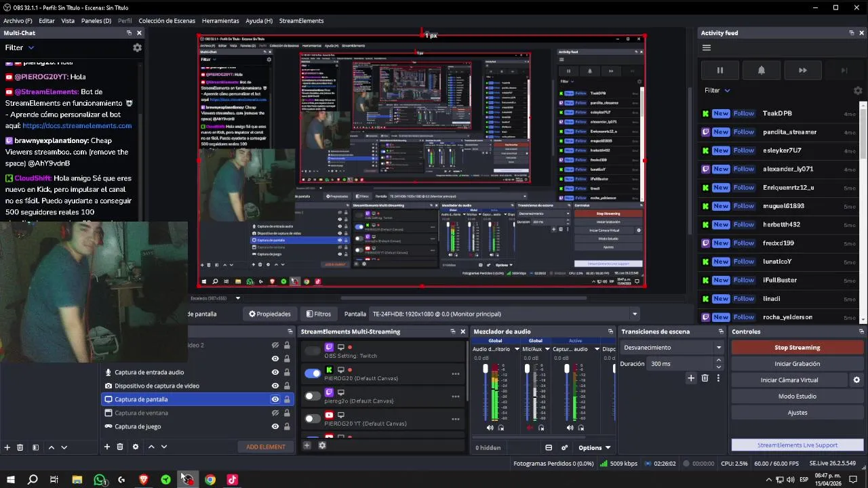Open docs.streamelements.com link in chat
This screenshot has width=868, height=488.
tap(77, 125)
